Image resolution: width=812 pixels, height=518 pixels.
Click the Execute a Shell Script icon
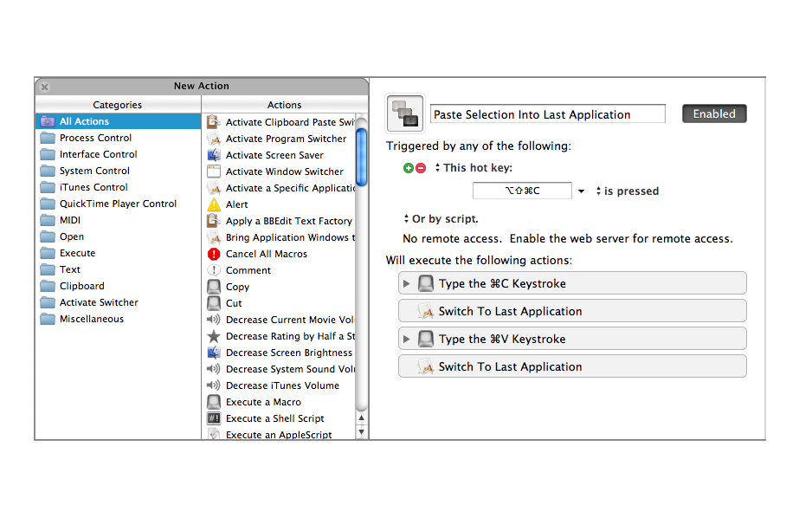(214, 418)
